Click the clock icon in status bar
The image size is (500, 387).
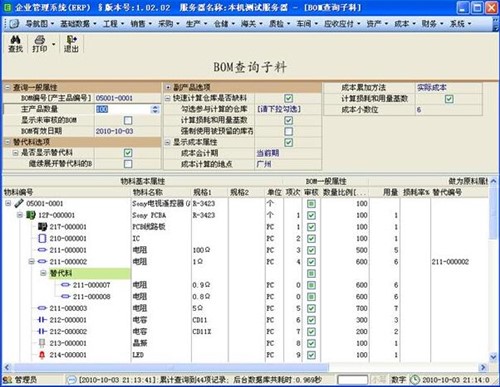tap(415, 380)
